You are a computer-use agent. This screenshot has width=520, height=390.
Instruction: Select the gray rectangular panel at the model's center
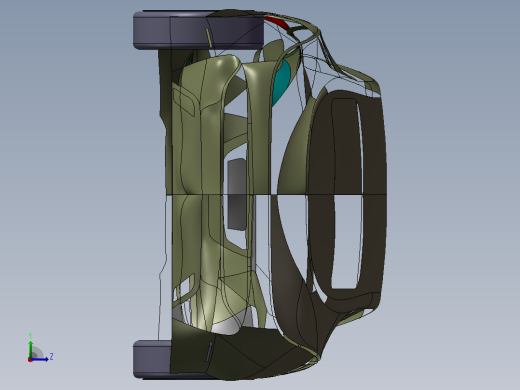pyautogui.click(x=237, y=195)
